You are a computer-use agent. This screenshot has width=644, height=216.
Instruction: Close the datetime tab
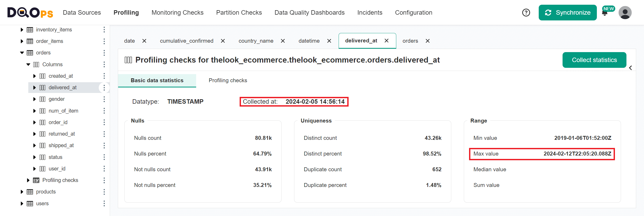[x=329, y=41]
